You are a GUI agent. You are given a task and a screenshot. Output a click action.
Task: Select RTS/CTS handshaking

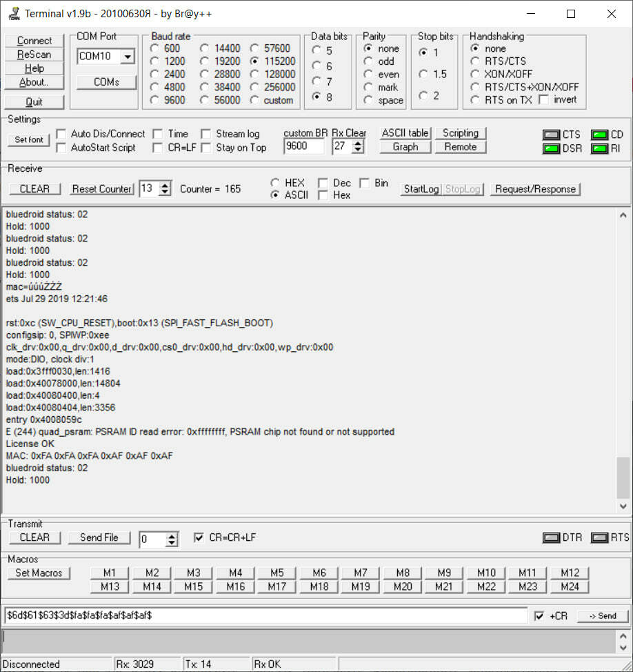tap(474, 61)
